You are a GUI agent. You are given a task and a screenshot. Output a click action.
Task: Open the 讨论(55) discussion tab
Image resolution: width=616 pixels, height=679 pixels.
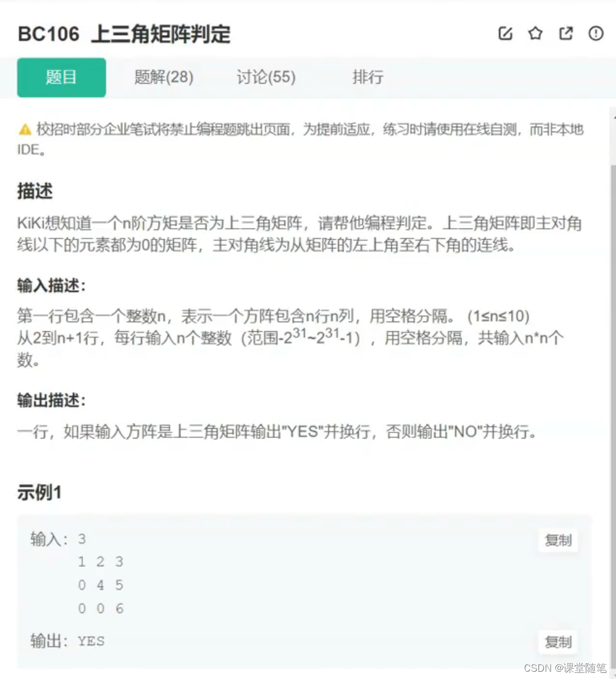tap(265, 77)
